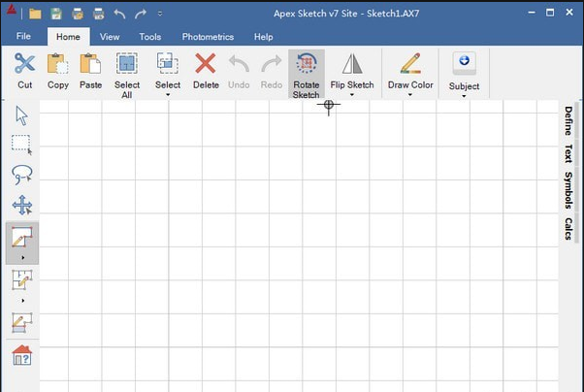
Task: Open the Flip Sketch dropdown
Action: (x=352, y=95)
